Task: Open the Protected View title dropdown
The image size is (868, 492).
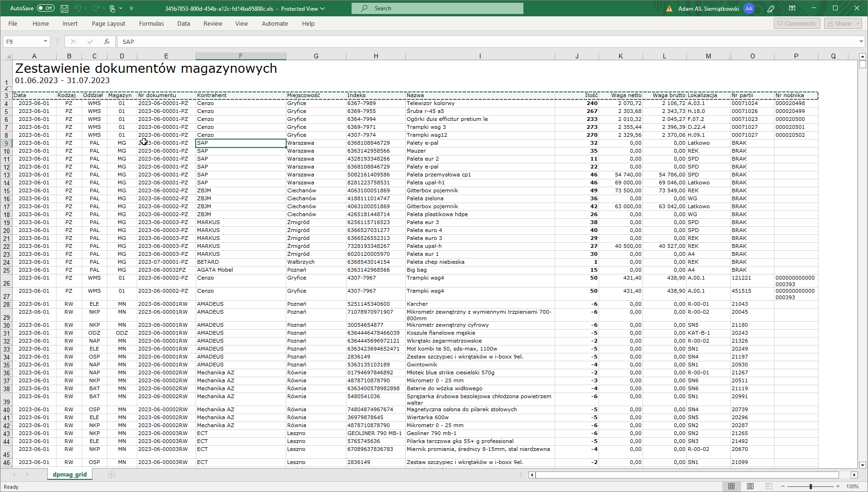Action: click(x=322, y=8)
